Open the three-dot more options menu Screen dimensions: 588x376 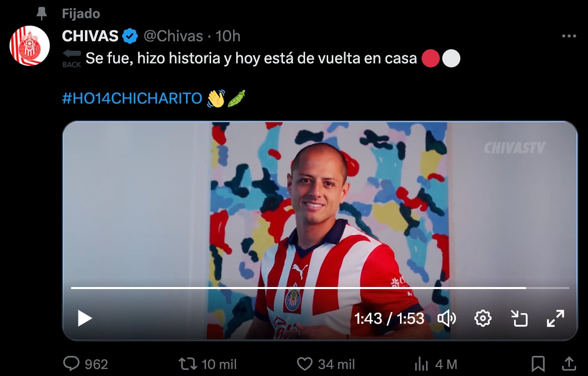pos(569,36)
